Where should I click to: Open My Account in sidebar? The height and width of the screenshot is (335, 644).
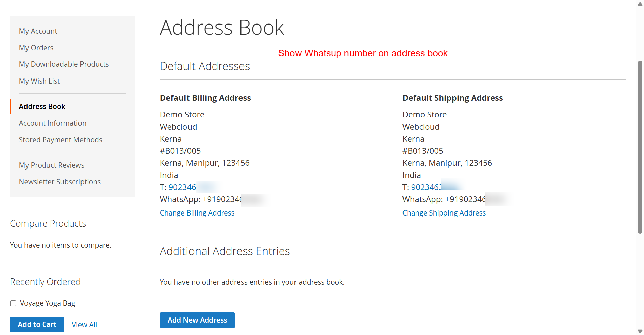38,31
